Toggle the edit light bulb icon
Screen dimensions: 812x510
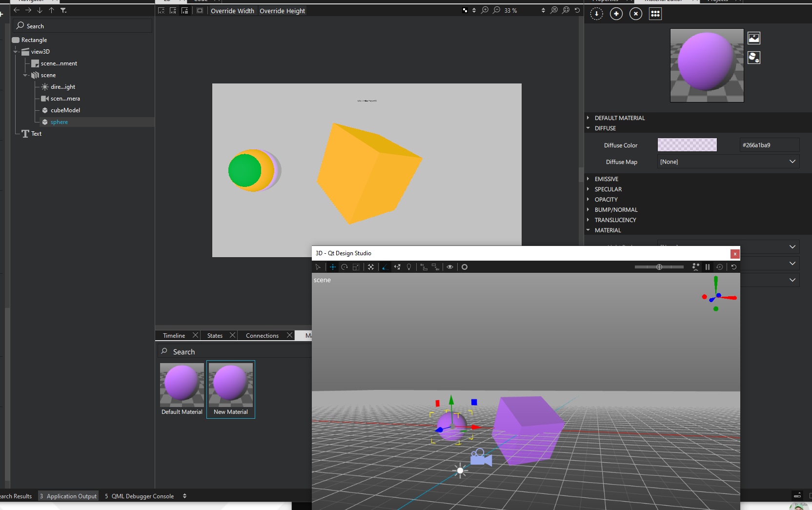pyautogui.click(x=409, y=267)
